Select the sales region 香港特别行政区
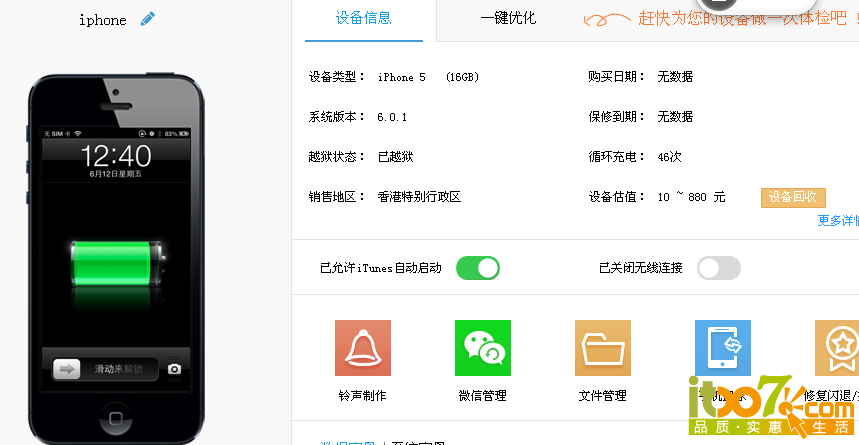This screenshot has height=445, width=859. pos(419,197)
